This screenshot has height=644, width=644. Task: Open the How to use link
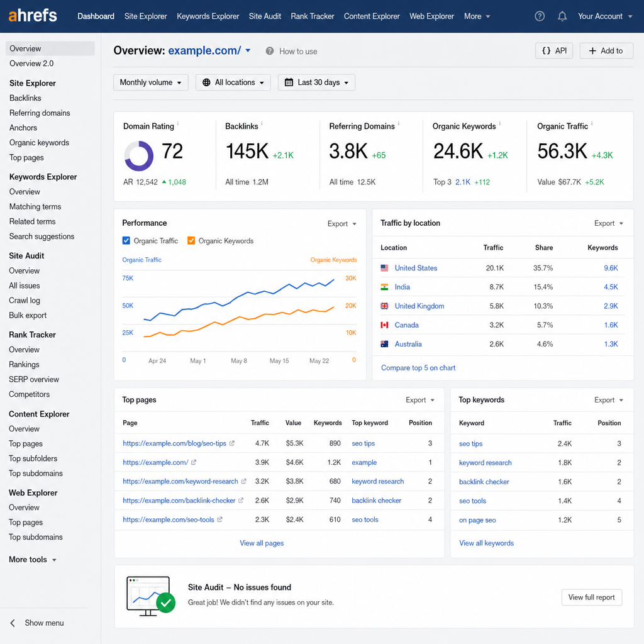[x=298, y=52]
